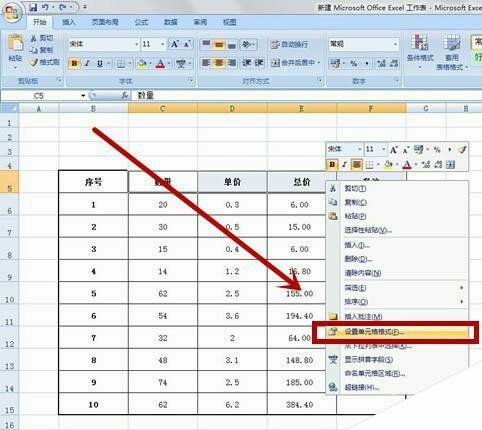
Task: Click 复制 copy in the ribbon clipboard group
Action: tap(41, 50)
